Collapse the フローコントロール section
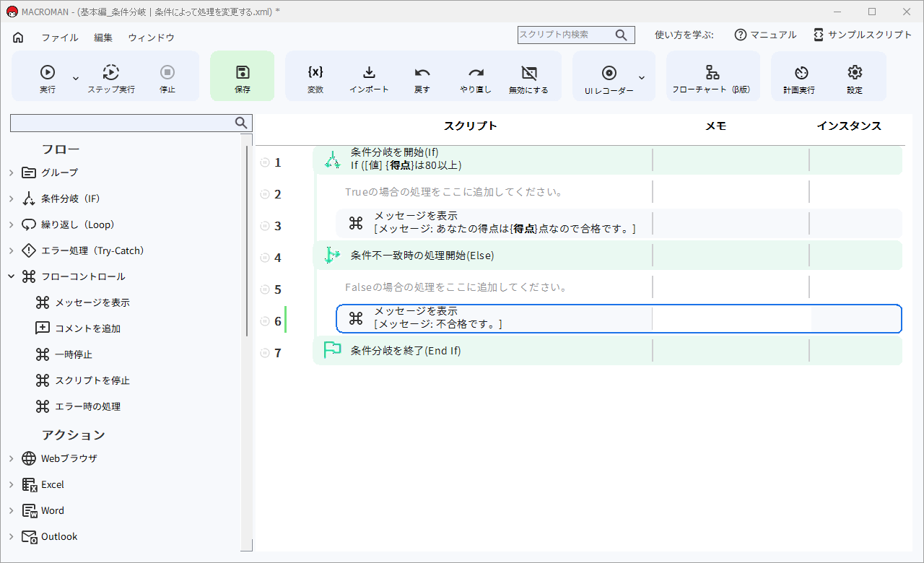Viewport: 924px width, 563px height. tap(12, 276)
